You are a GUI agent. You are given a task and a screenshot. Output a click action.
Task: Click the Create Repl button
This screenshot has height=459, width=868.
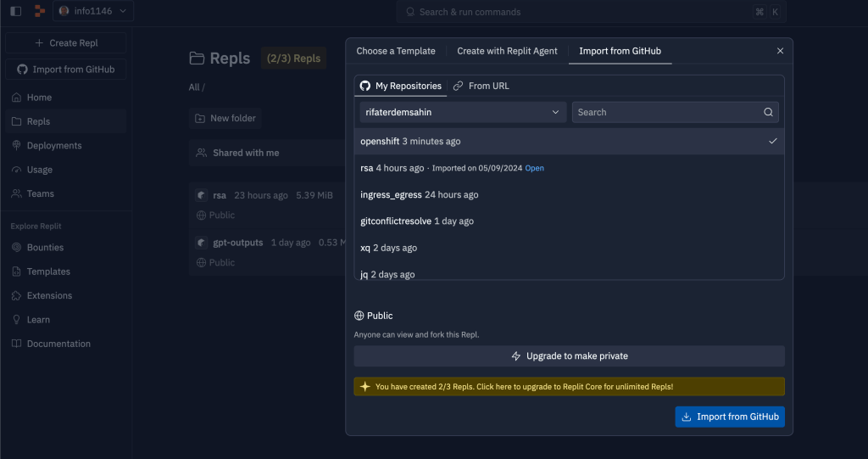tap(66, 42)
